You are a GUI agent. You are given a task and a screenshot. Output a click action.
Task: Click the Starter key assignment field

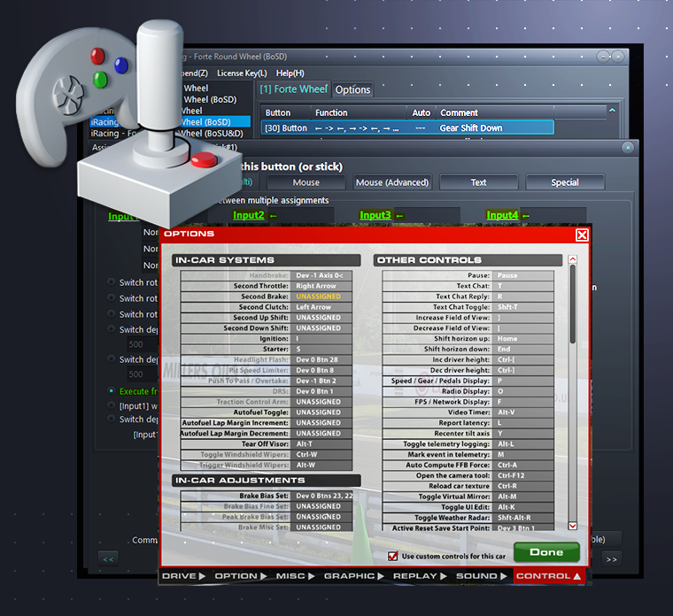[x=321, y=349]
